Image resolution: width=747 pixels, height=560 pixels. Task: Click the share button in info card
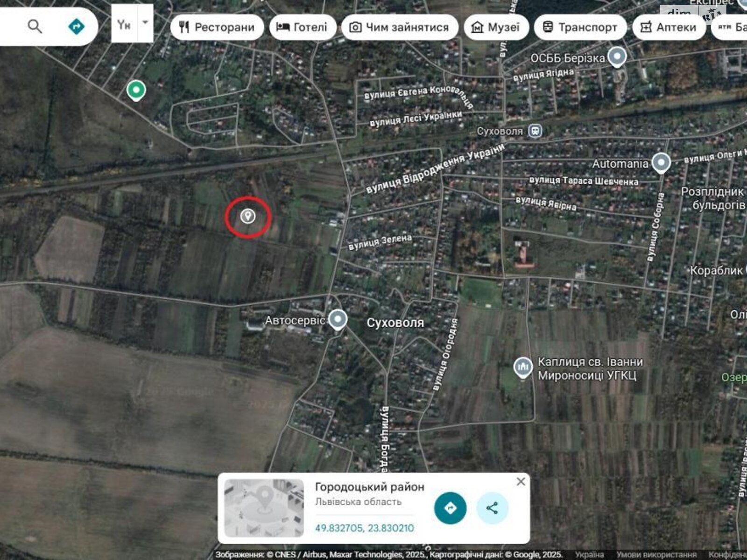(492, 508)
